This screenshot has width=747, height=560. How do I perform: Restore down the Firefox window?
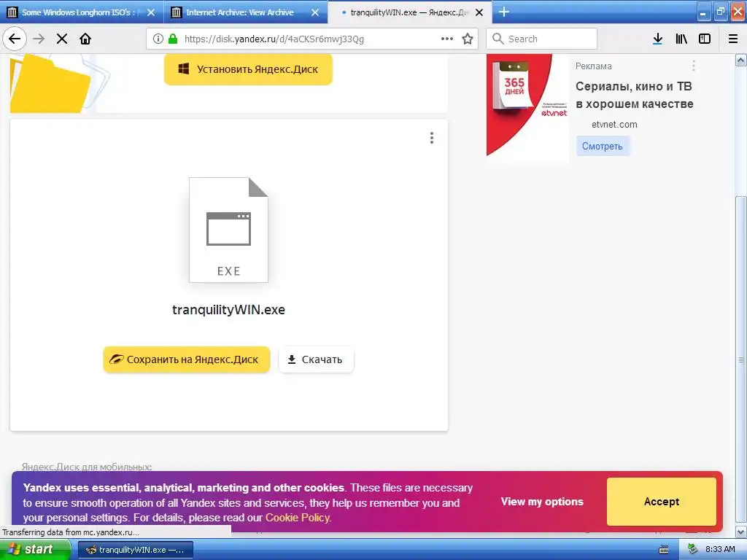(x=720, y=12)
